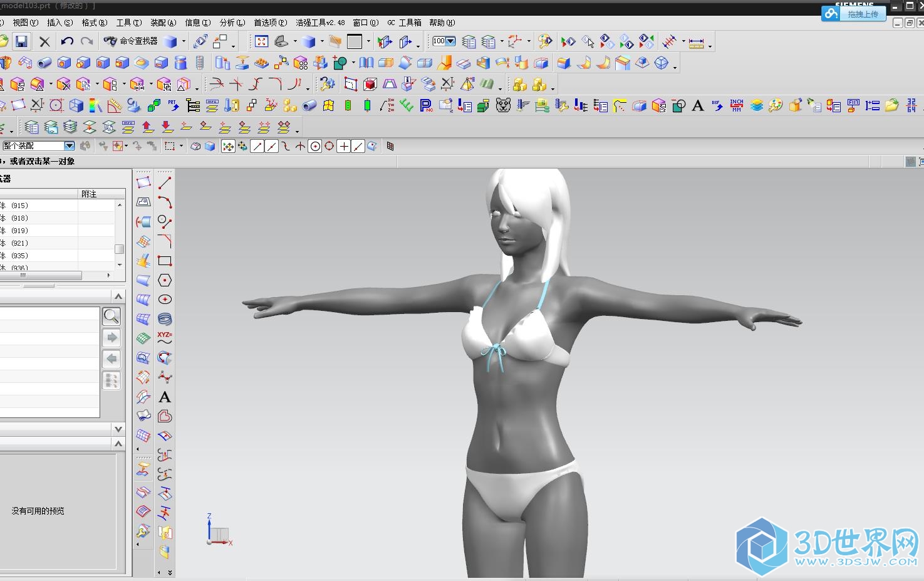Screen dimensions: 924x581
Task: Select the Polygon hexagon tool
Action: pos(165,280)
